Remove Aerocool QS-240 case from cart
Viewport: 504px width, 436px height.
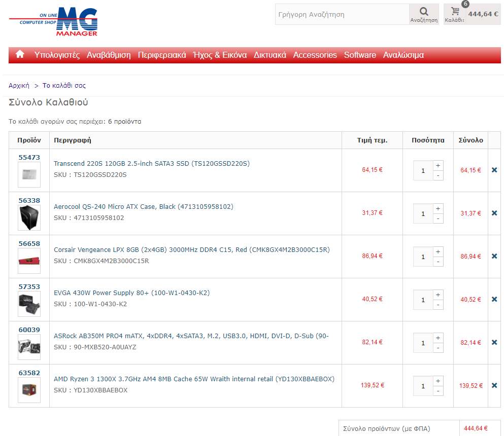[x=494, y=213]
